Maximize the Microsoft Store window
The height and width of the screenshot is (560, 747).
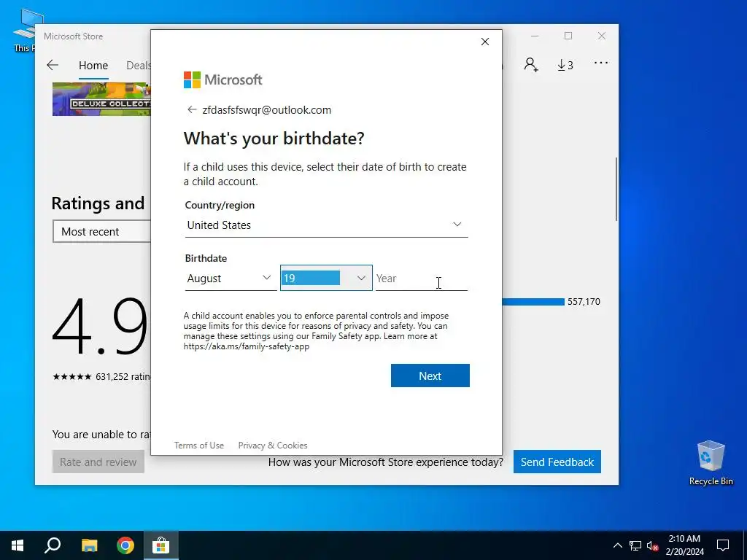click(x=568, y=36)
